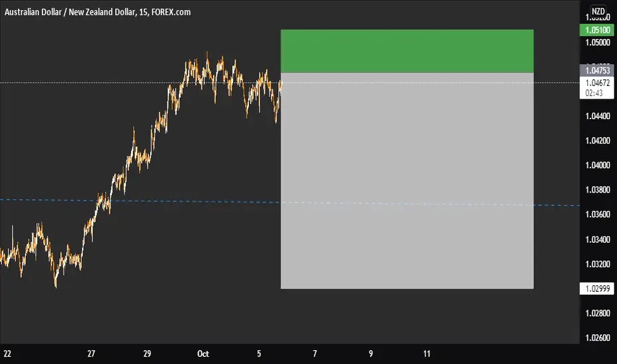This screenshot has height=364, width=617.
Task: Click the 1.02600 level on price scale
Action: tap(597, 338)
